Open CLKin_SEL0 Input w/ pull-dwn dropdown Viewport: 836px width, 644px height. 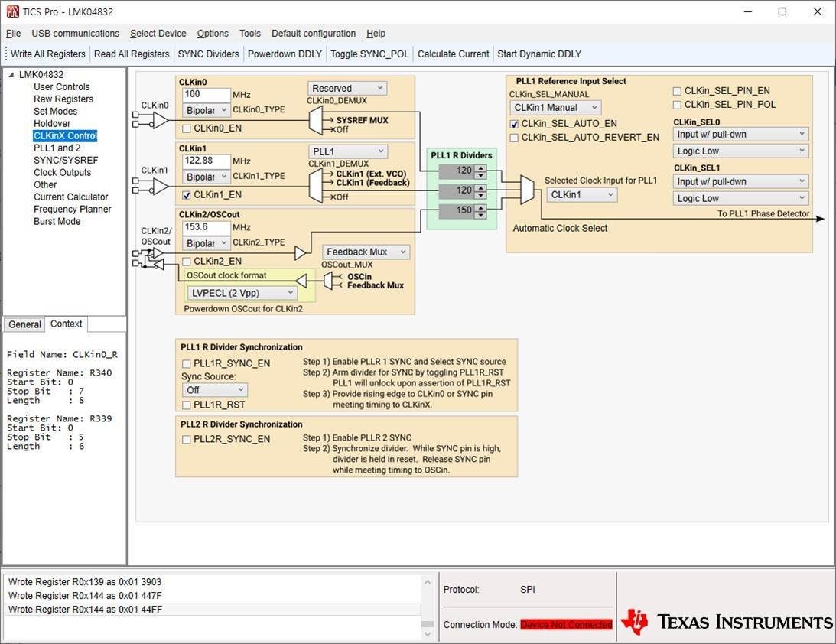coord(740,135)
